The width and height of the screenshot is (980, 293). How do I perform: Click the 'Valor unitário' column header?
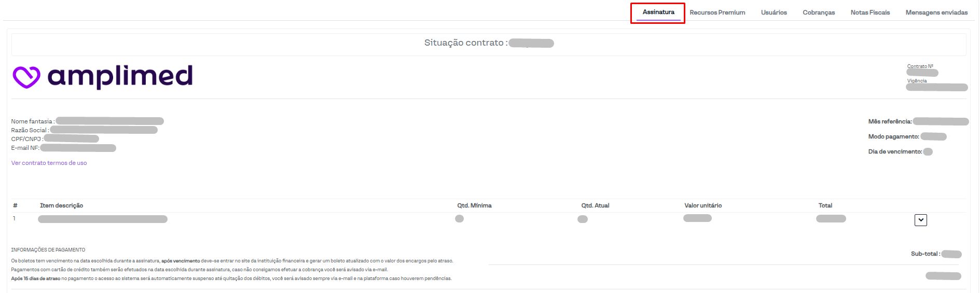coord(702,206)
